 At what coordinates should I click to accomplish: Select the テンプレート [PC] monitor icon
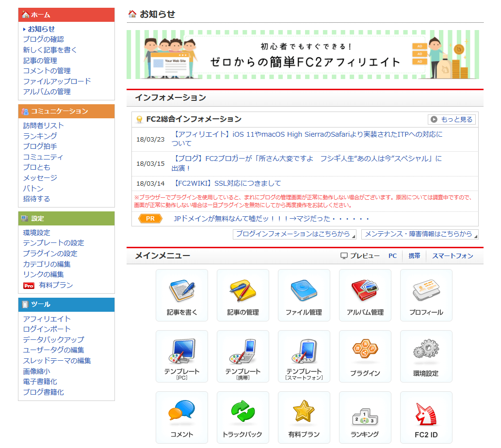[181, 356]
